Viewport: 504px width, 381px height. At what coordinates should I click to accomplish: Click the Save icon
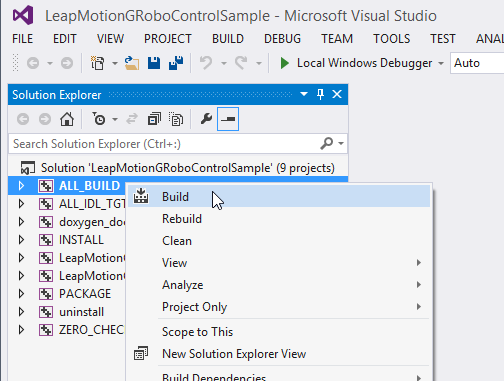coord(154,63)
